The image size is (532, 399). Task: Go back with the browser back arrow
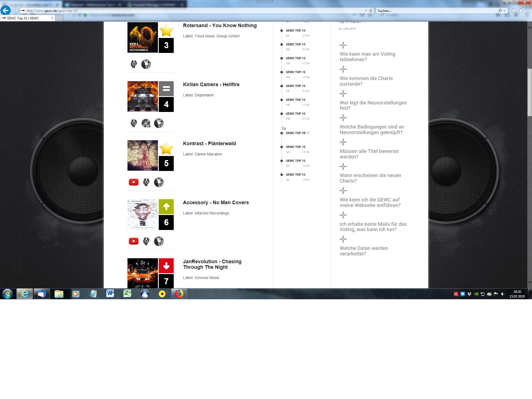tap(6, 11)
